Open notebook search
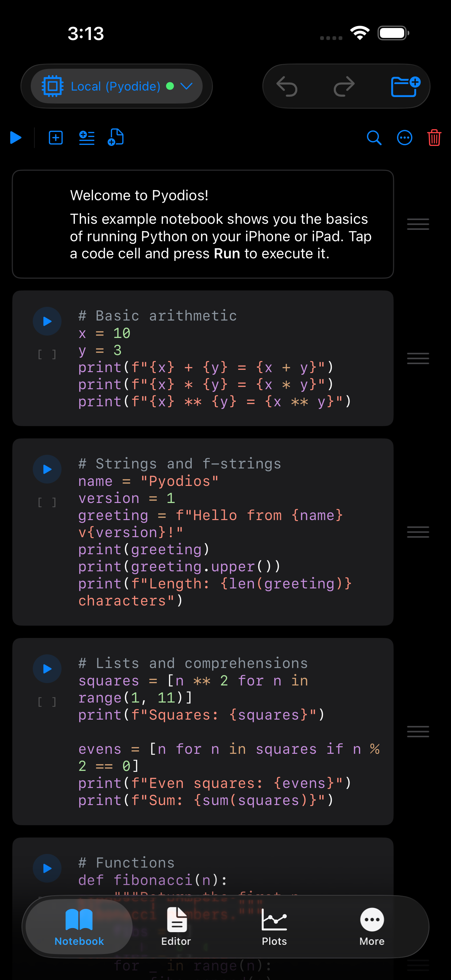This screenshot has height=980, width=451. tap(374, 138)
